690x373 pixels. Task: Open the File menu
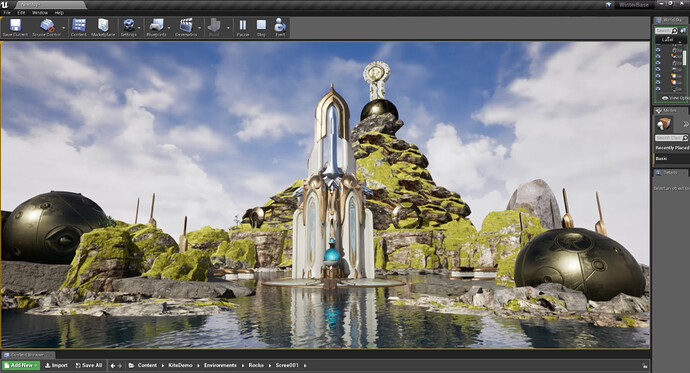pos(7,13)
